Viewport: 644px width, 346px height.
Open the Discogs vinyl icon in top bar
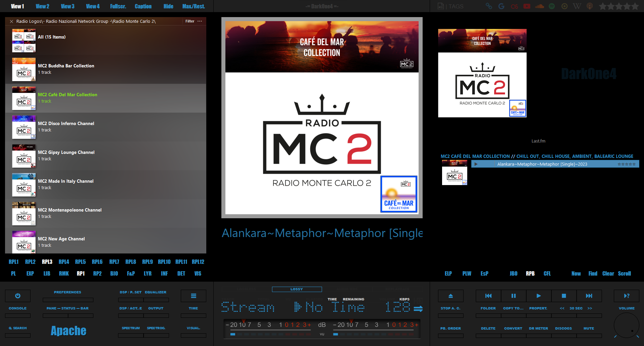(565, 6)
